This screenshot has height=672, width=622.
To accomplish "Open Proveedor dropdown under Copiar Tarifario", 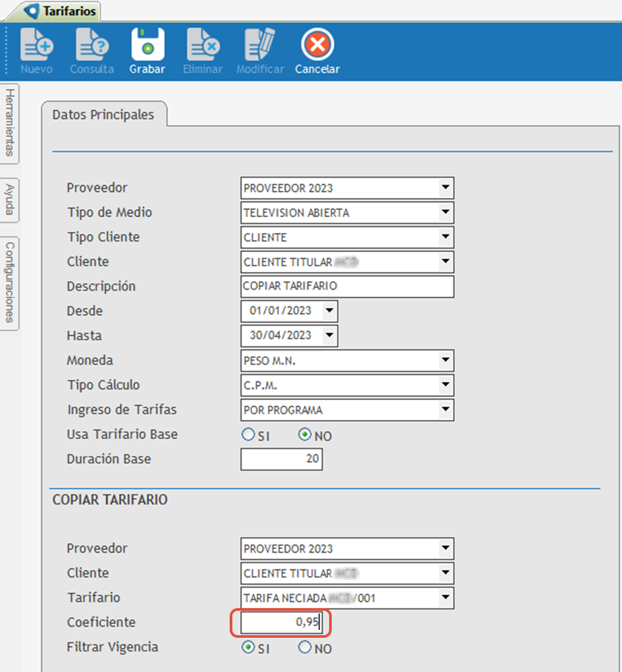I will click(446, 548).
